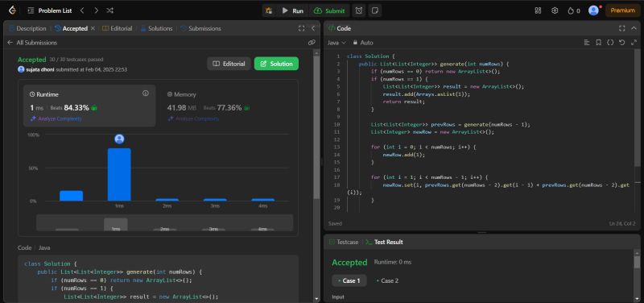Image resolution: width=644 pixels, height=303 pixels.
Task: Click the 1ms bar in runtime chart
Action: [x=119, y=174]
